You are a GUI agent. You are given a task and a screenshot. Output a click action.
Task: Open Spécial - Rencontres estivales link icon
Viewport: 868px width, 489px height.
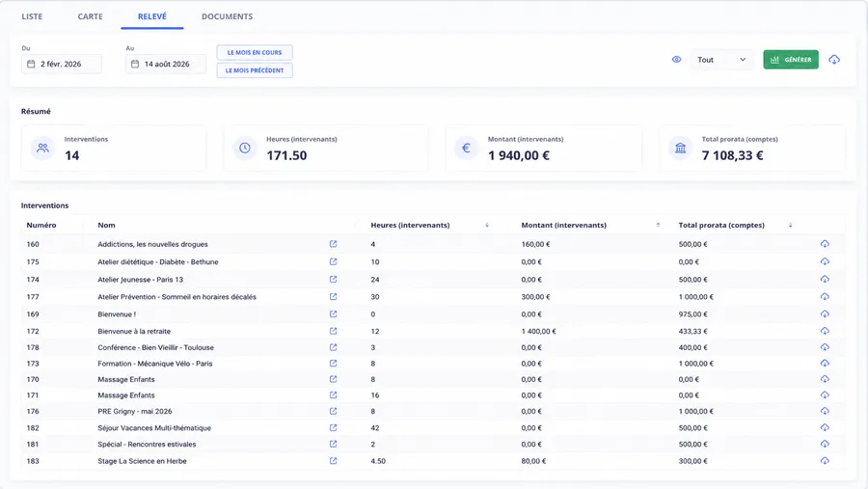point(334,444)
